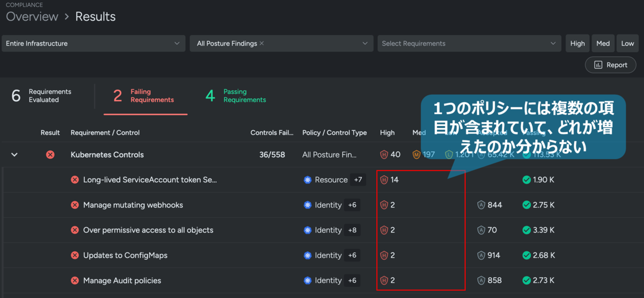644x298 pixels.
Task: Click fail icon on Over permissive access row
Action: 75,230
